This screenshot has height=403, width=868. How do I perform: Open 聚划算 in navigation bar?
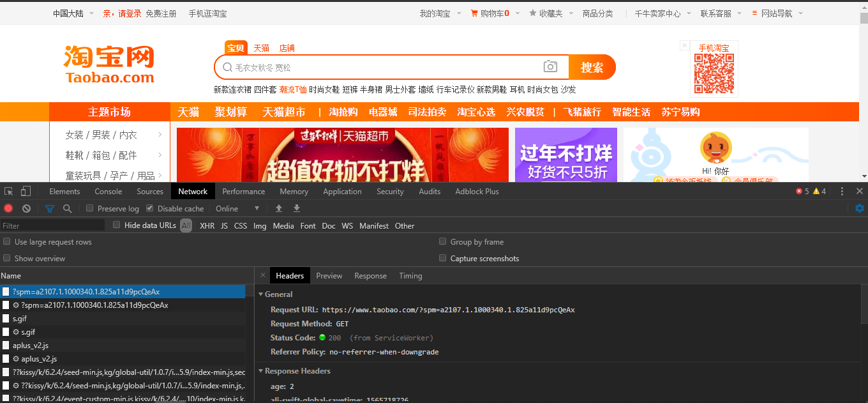coord(231,112)
